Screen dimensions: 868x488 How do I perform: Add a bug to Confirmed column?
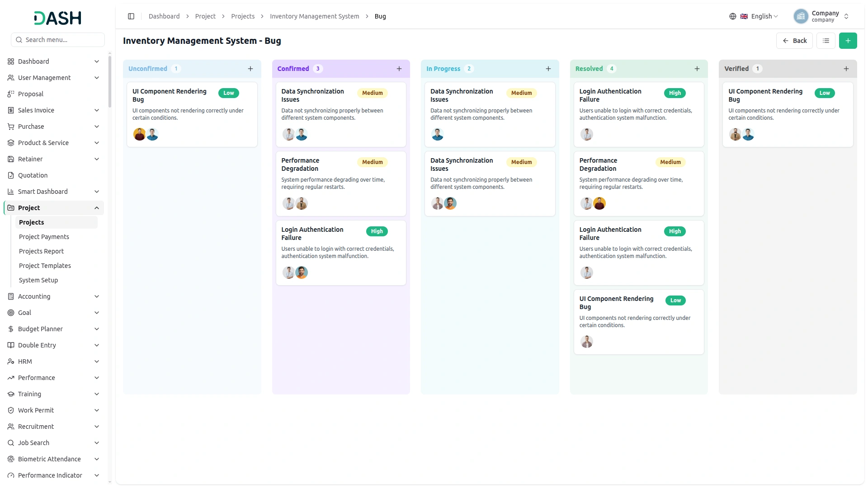click(x=399, y=69)
